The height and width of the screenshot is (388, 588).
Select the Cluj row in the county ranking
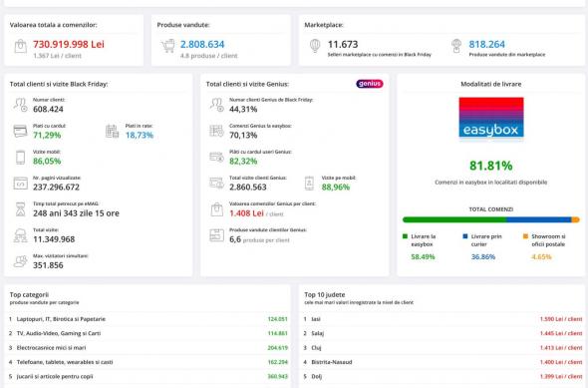[x=442, y=348]
